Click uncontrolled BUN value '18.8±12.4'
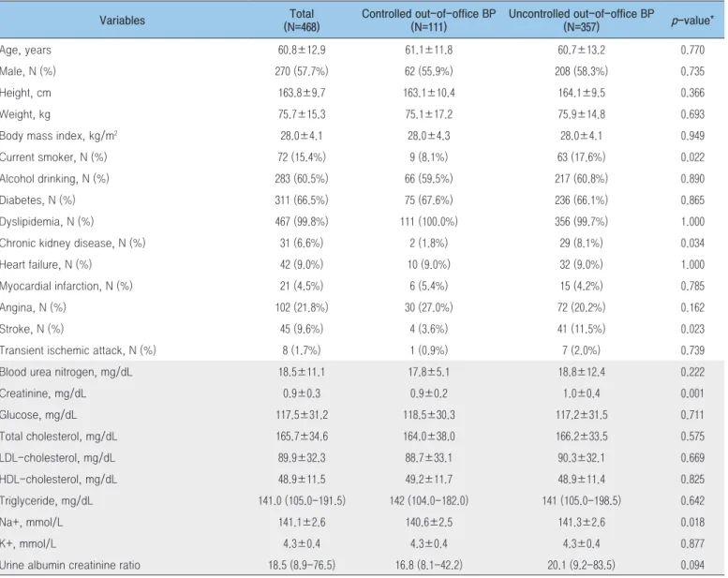This screenshot has width=728, height=578. 581,372
